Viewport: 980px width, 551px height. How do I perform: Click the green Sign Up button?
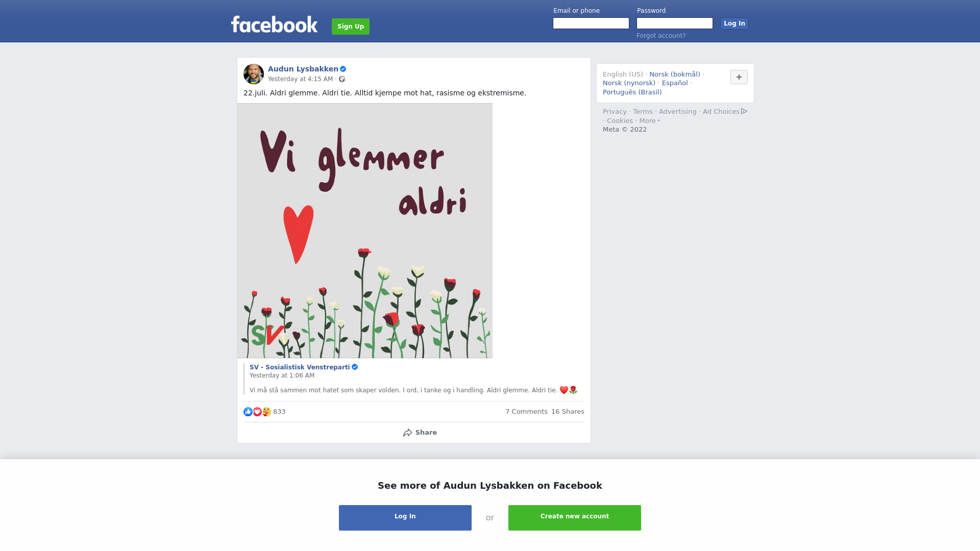[x=351, y=27]
